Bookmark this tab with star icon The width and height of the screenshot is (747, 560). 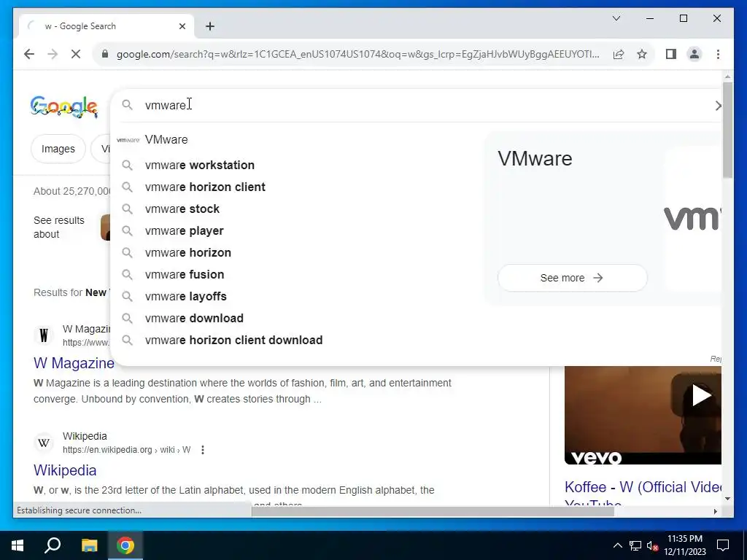point(642,54)
